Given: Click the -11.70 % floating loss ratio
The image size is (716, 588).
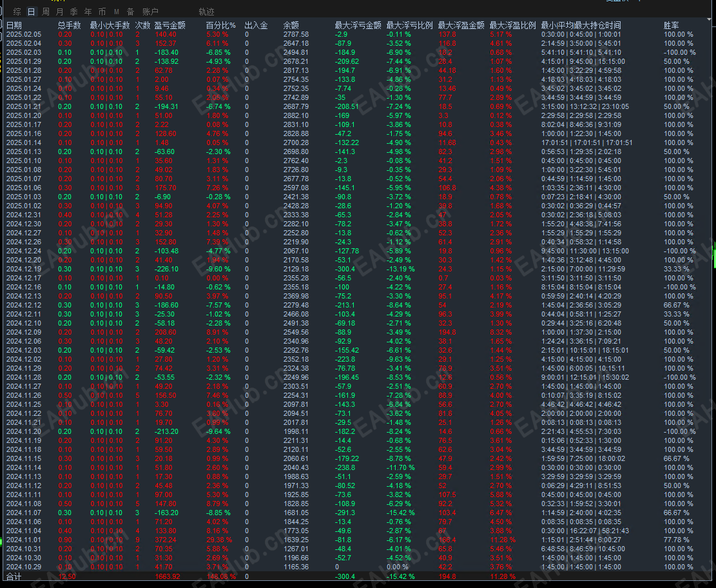Looking at the screenshot, I should pyautogui.click(x=401, y=467).
